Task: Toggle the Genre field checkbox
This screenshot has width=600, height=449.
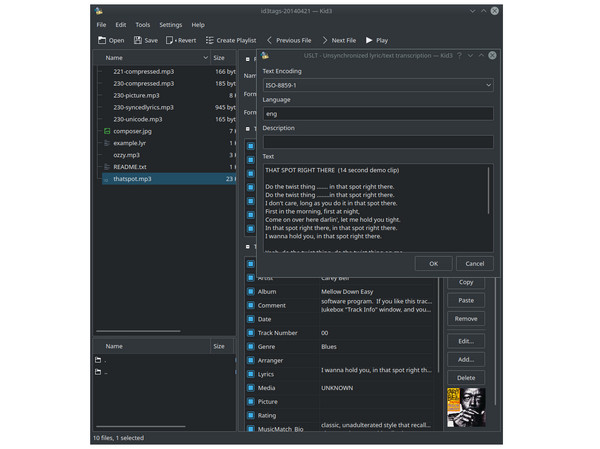Action: [251, 347]
